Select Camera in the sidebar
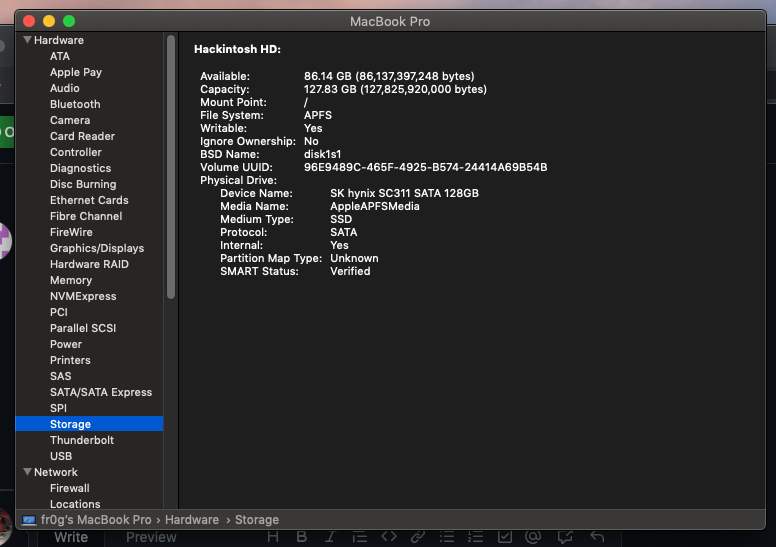Image resolution: width=776 pixels, height=547 pixels. pyautogui.click(x=70, y=120)
